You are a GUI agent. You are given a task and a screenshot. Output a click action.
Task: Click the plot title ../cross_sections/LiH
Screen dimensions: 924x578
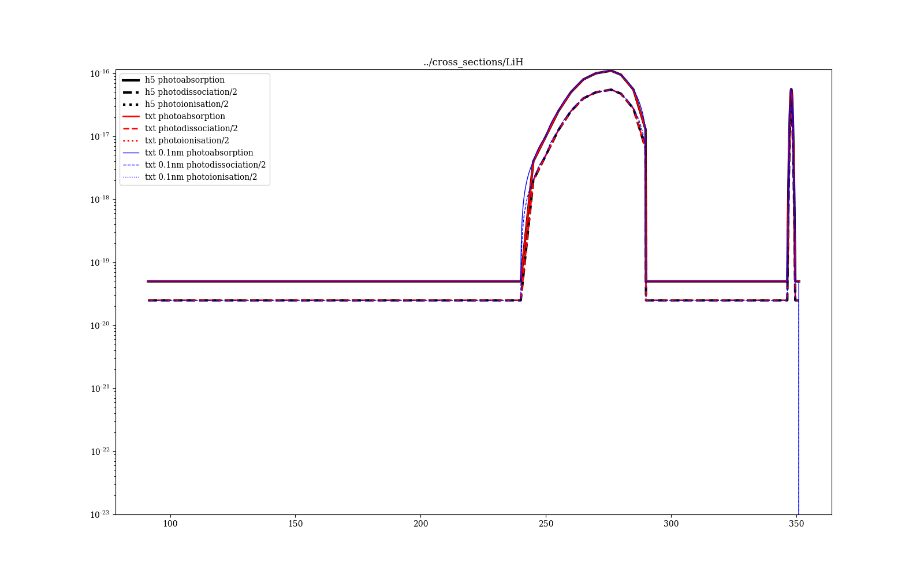474,62
